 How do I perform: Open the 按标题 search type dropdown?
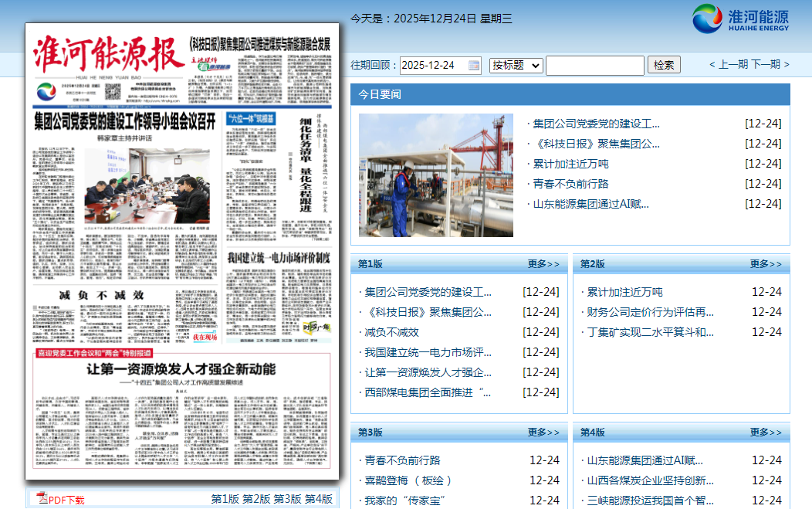click(516, 66)
